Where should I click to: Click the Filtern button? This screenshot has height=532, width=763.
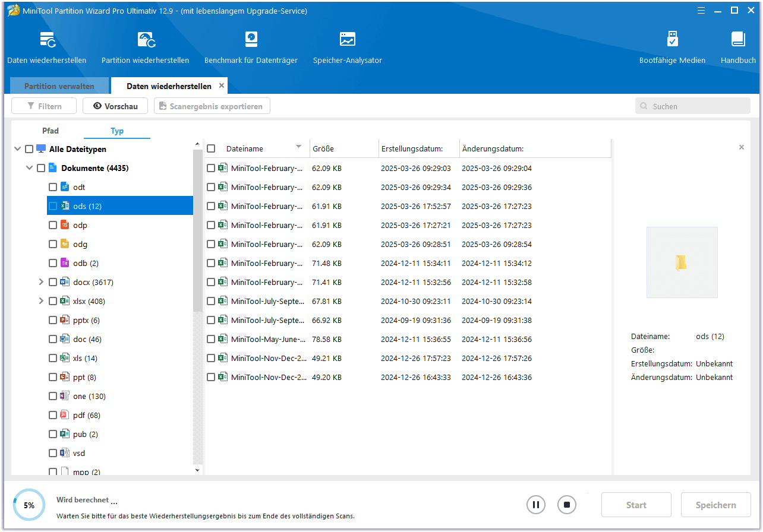pyautogui.click(x=45, y=106)
